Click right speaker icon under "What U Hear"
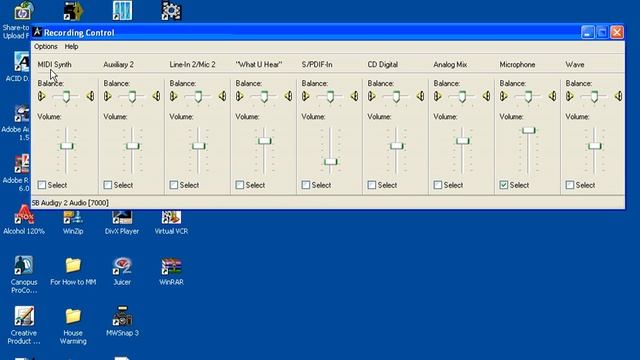 (x=288, y=96)
